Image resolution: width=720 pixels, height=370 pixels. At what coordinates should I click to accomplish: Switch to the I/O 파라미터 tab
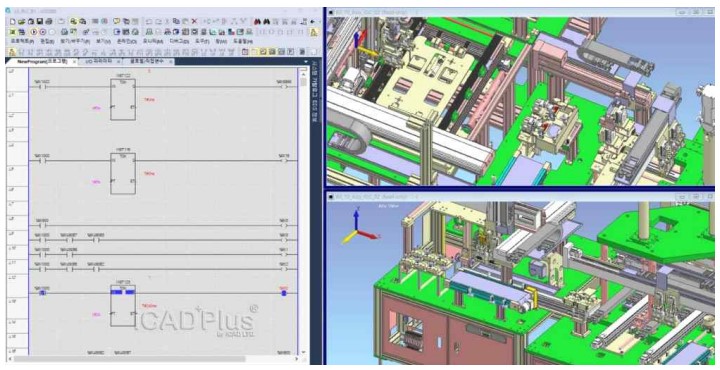(x=98, y=62)
